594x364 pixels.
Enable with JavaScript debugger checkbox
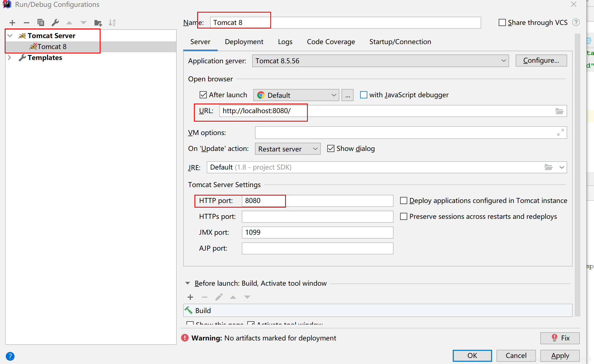pyautogui.click(x=363, y=95)
